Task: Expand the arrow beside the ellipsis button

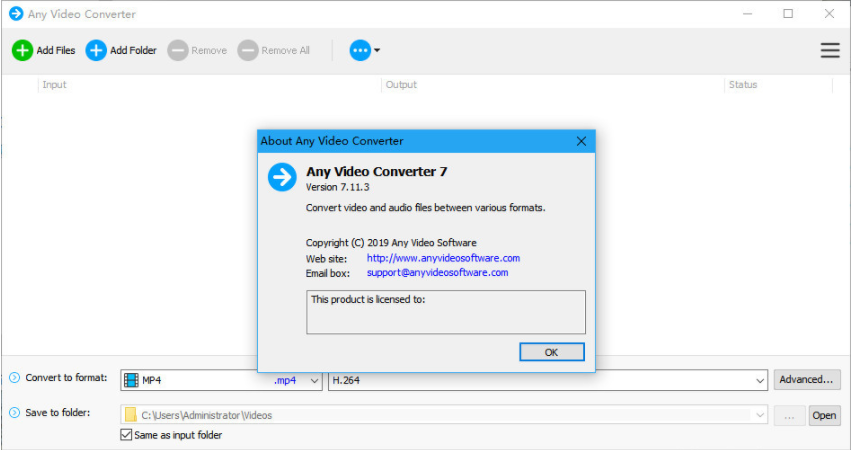Action: pyautogui.click(x=377, y=51)
